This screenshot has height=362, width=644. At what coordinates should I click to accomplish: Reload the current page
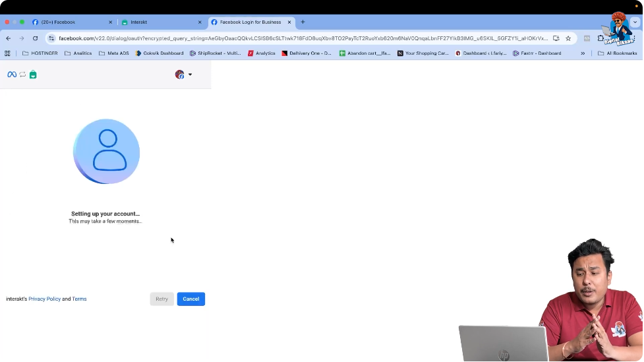[35, 38]
